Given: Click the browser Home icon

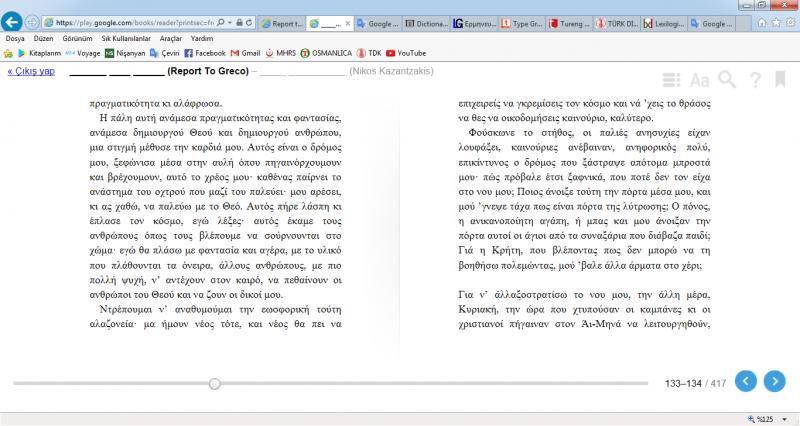Looking at the screenshot, I should (x=762, y=22).
